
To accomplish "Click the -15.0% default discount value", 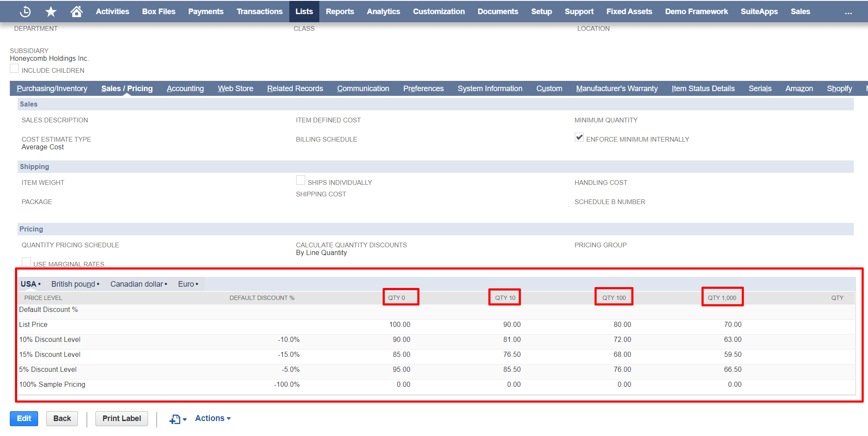I will point(289,355).
